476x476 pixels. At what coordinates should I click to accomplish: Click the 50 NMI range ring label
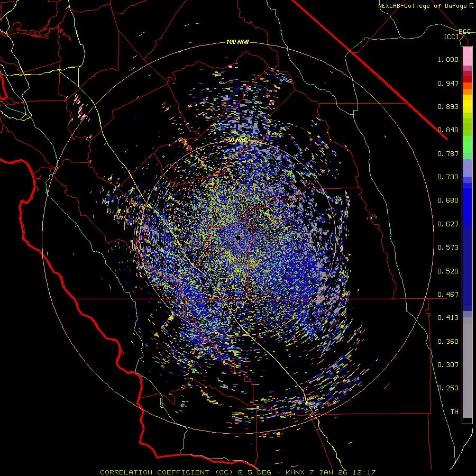pyautogui.click(x=237, y=140)
